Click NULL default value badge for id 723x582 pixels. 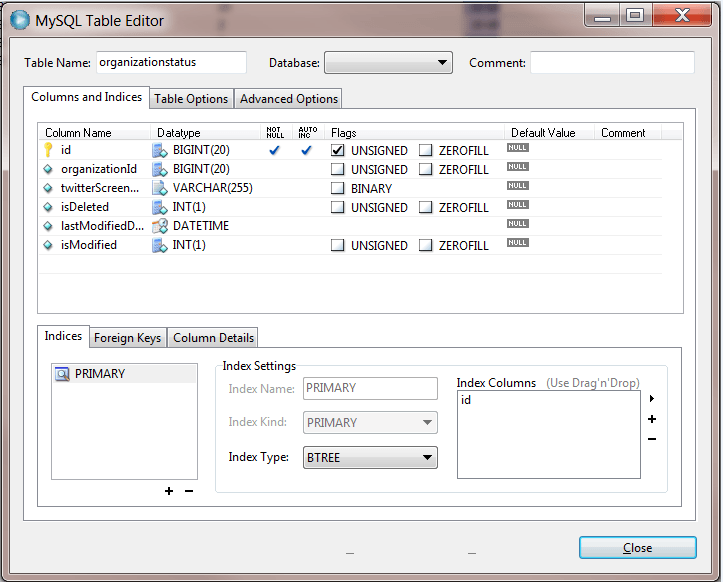pyautogui.click(x=518, y=148)
